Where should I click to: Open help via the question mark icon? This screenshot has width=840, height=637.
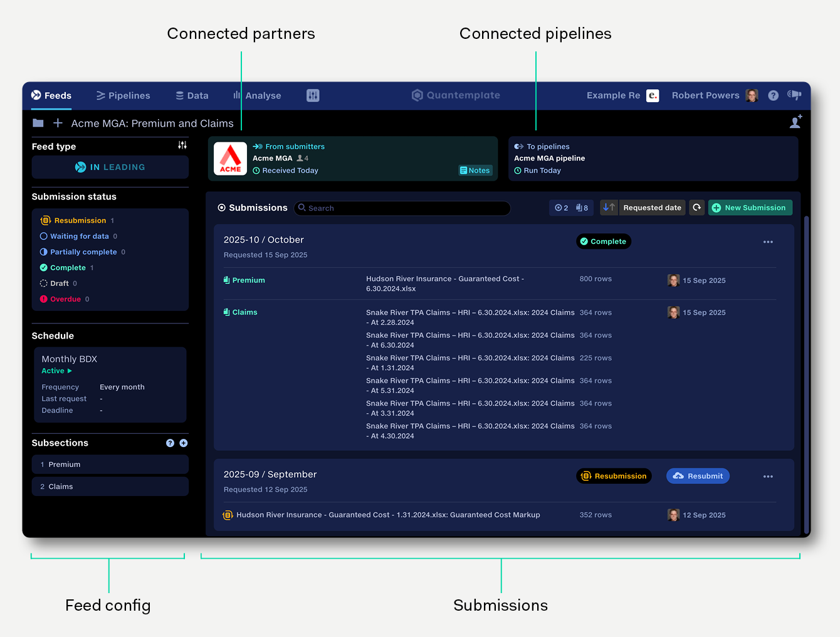point(773,95)
